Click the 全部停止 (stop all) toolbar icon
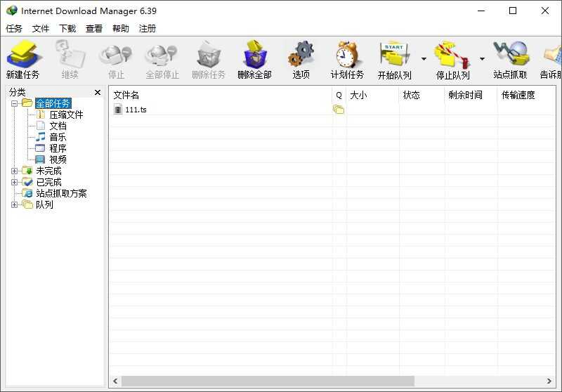The height and width of the screenshot is (392, 562). [x=162, y=55]
